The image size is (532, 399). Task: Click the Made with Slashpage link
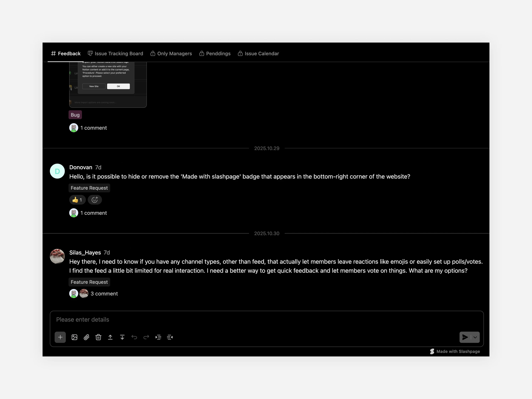click(x=455, y=351)
